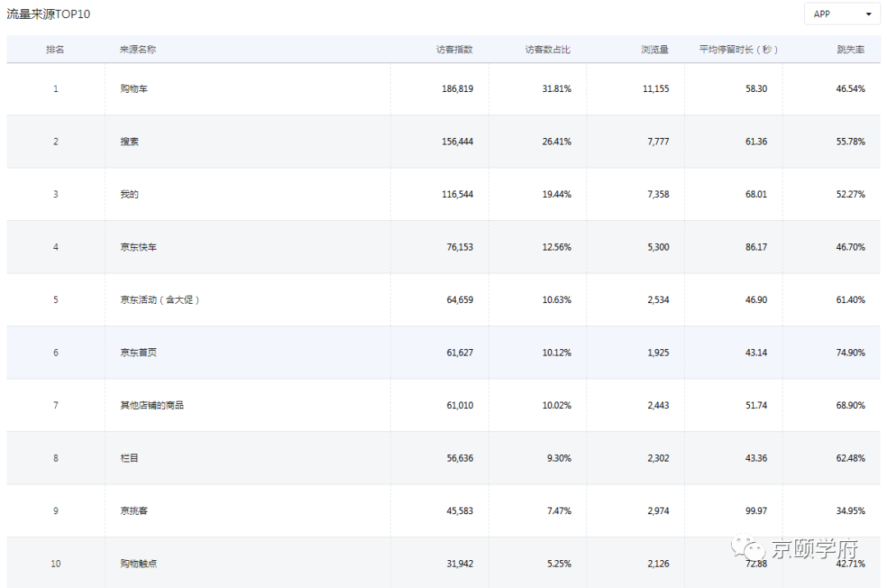This screenshot has height=588, width=887.
Task: Click visitor index value 45,583
Action: [459, 511]
